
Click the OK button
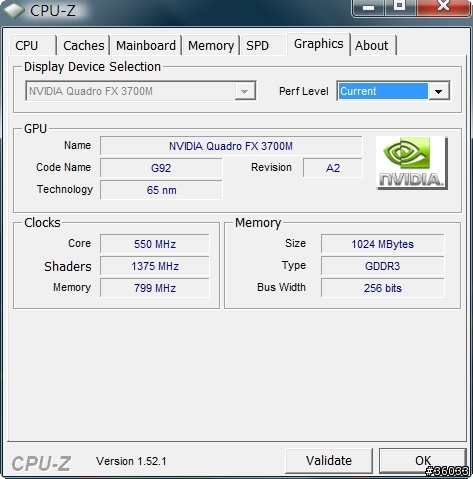423,461
